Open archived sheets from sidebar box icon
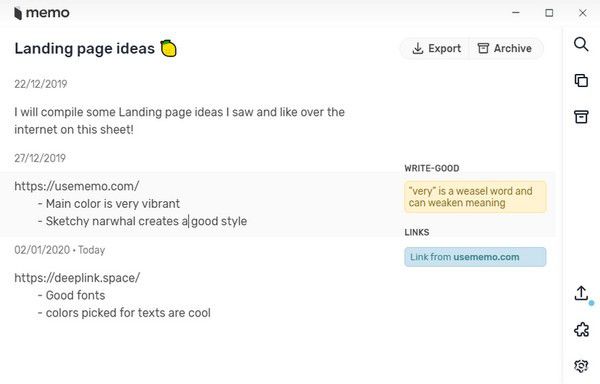 tap(581, 117)
